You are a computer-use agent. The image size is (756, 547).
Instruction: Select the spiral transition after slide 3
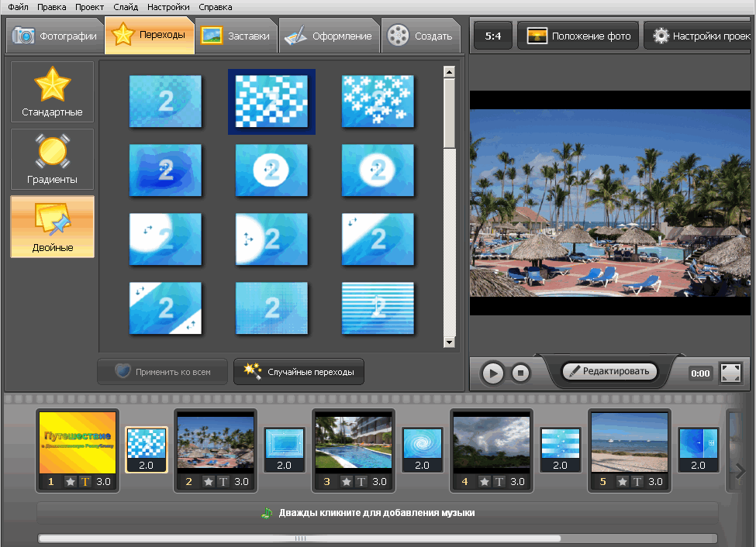422,444
